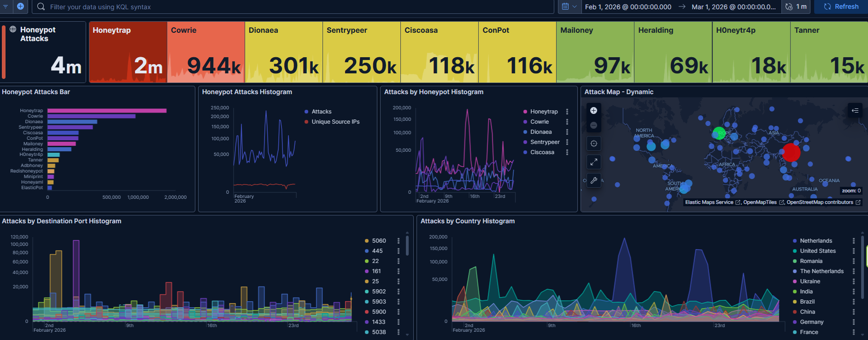Open the saved query filter menu

pos(6,6)
